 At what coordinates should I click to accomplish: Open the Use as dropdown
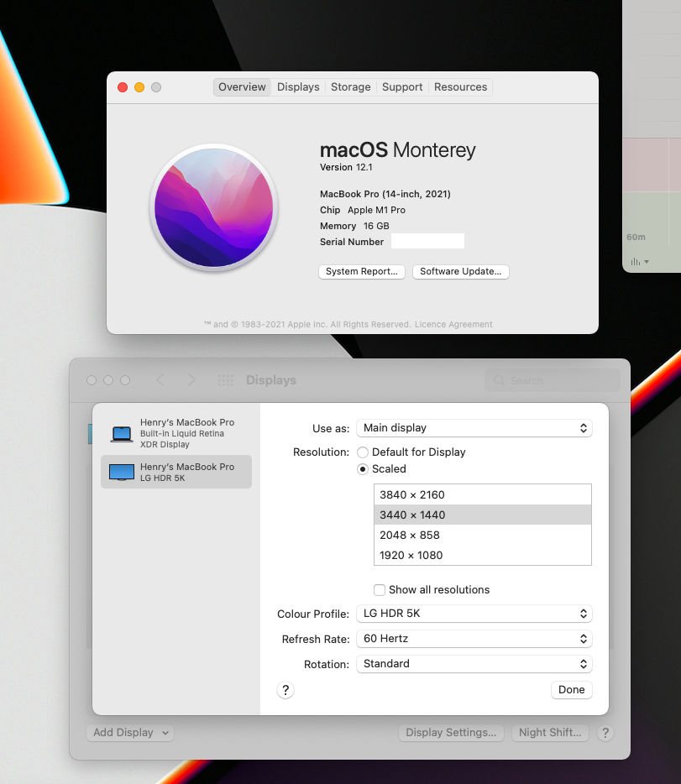(x=474, y=428)
